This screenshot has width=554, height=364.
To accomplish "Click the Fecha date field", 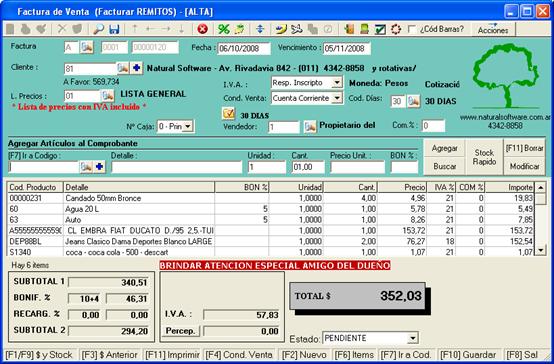I will click(244, 48).
